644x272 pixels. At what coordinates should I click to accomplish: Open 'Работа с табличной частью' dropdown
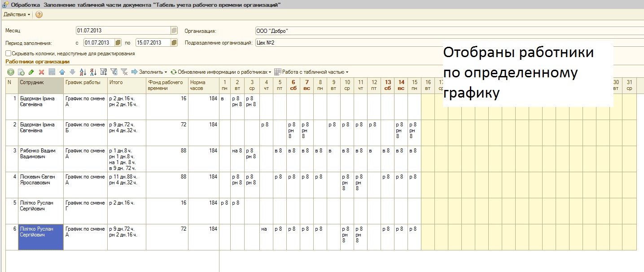311,72
